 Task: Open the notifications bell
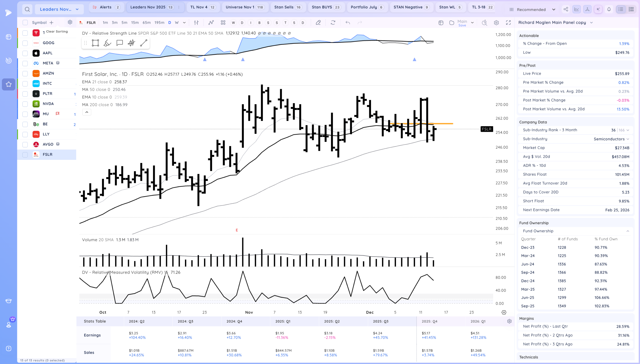tap(609, 9)
